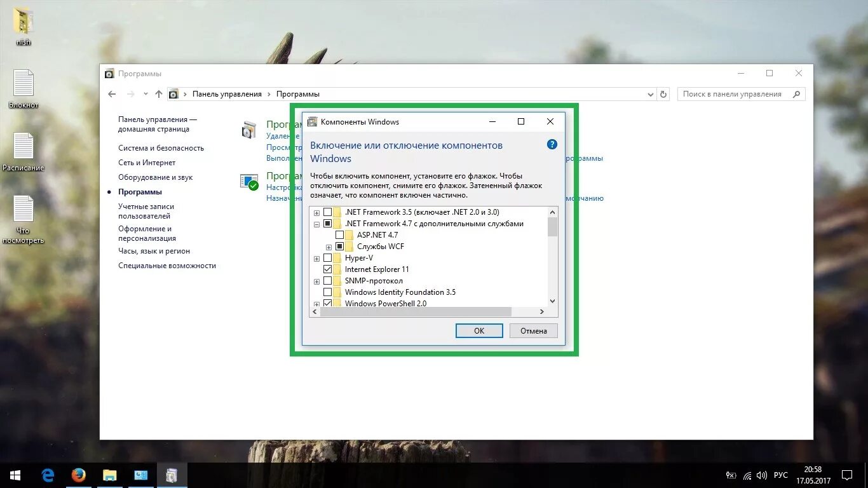Click the Компоненты Windows title bar icon
Image resolution: width=868 pixels, height=488 pixels.
[x=312, y=121]
